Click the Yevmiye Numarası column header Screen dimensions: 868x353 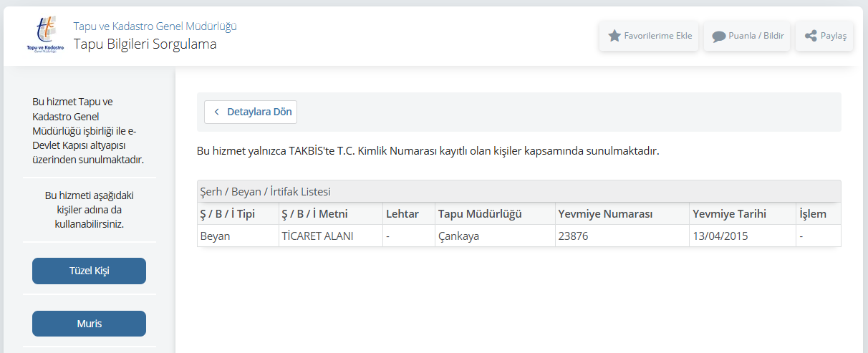click(x=605, y=214)
